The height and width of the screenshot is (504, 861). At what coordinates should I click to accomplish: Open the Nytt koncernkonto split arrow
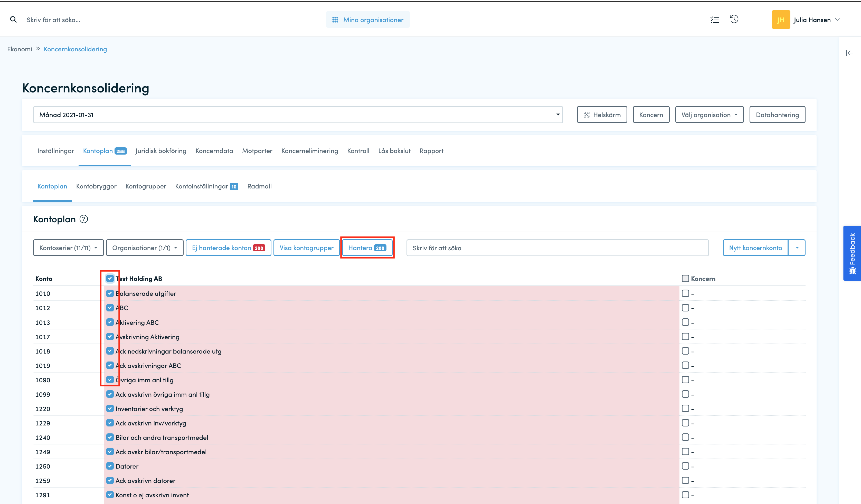[797, 248]
